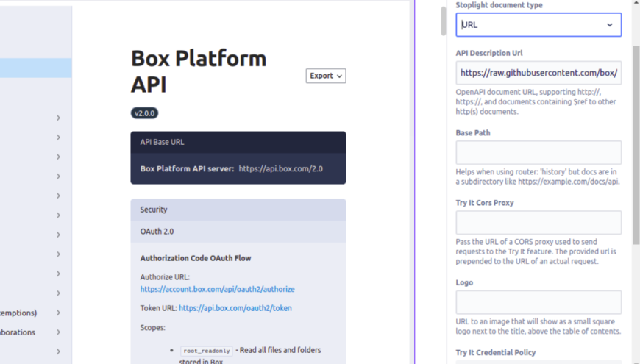640x364 pixels.
Task: Click the Security section header
Action: tap(238, 210)
